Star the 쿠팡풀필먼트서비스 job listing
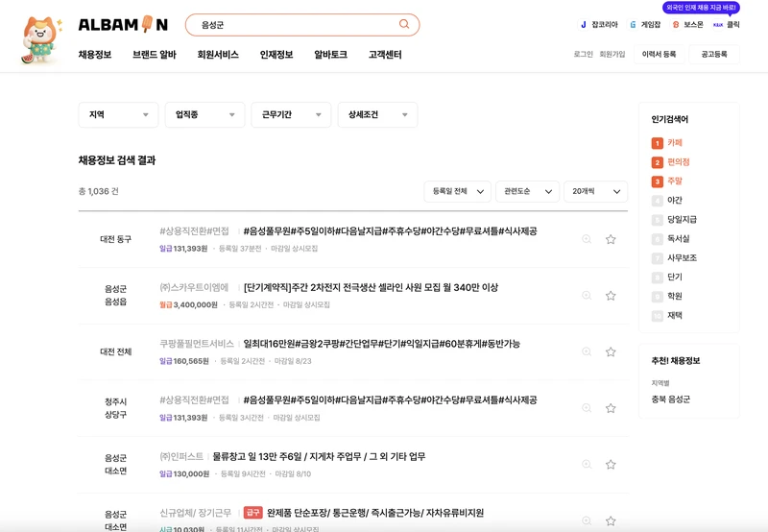This screenshot has width=768, height=532. coord(611,351)
